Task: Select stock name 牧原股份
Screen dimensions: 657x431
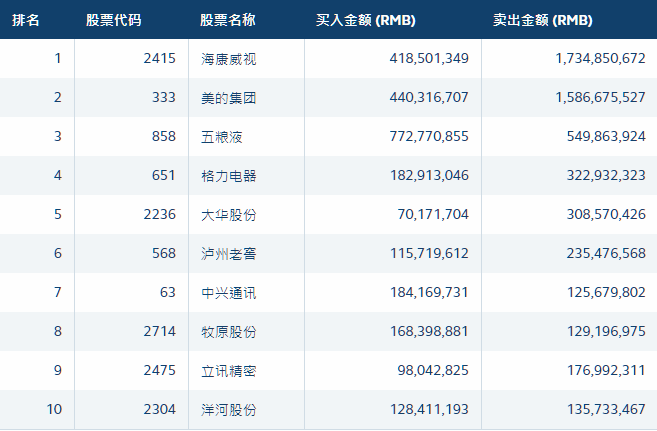Action: pyautogui.click(x=228, y=331)
